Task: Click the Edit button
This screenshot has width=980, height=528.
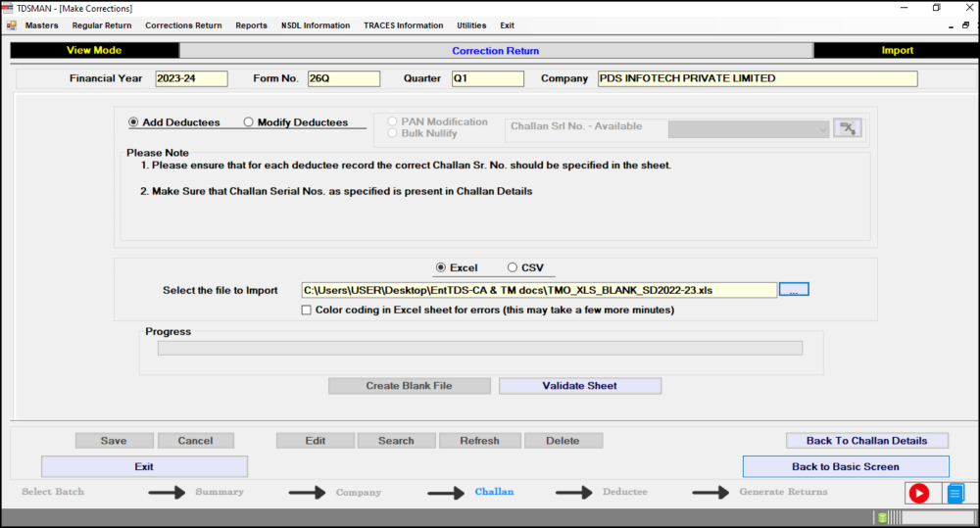Action: click(316, 441)
